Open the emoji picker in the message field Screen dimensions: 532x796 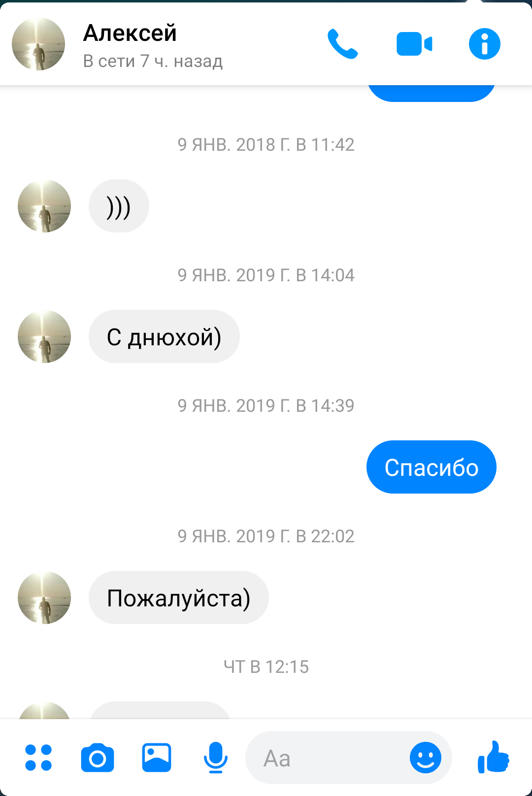[426, 758]
